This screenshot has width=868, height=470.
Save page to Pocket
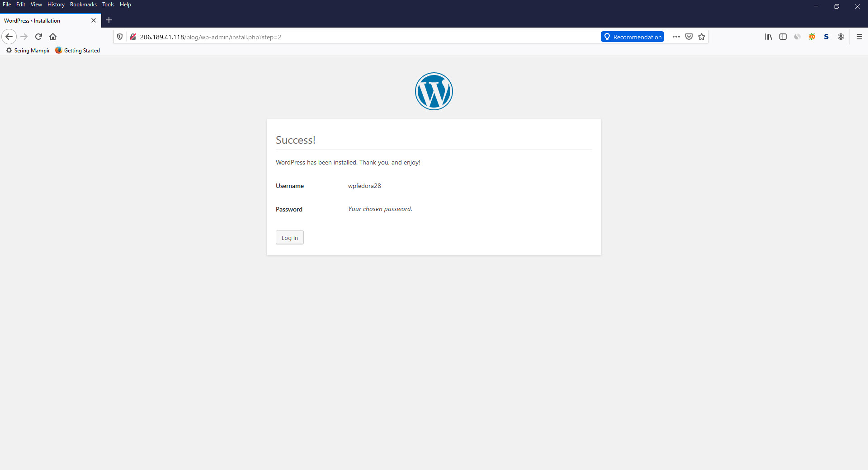(x=689, y=37)
